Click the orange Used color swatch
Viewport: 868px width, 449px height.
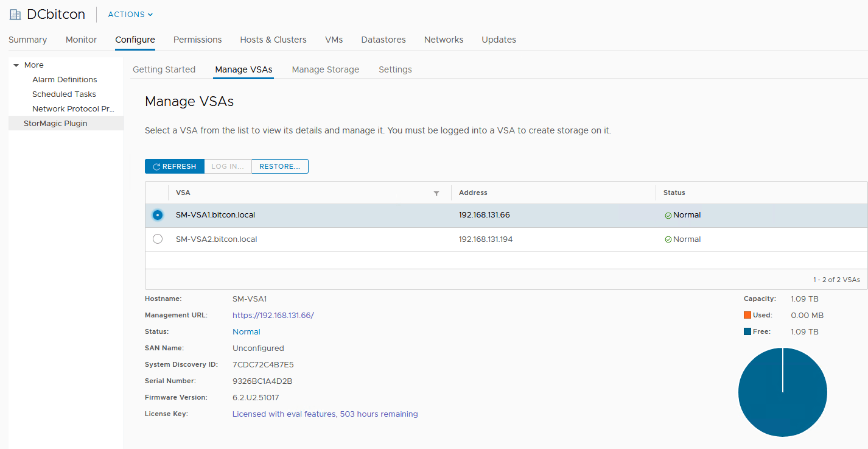pos(747,315)
